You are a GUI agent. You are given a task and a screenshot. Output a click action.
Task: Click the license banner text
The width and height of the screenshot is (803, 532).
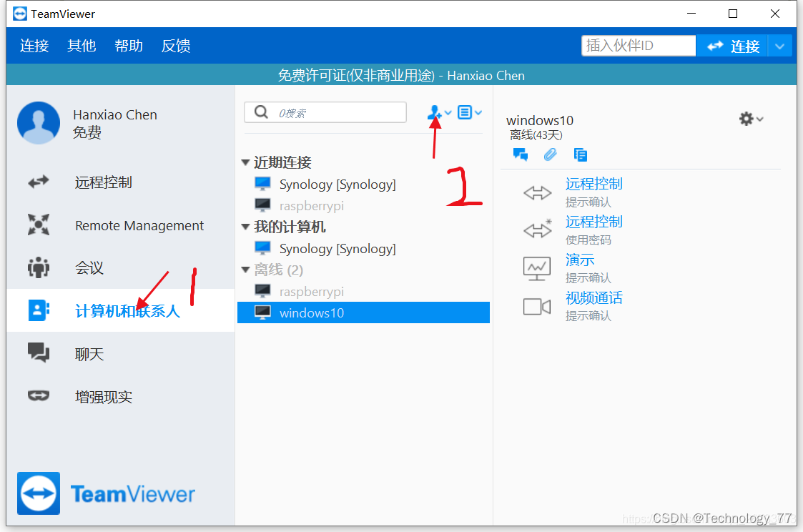[x=402, y=75]
